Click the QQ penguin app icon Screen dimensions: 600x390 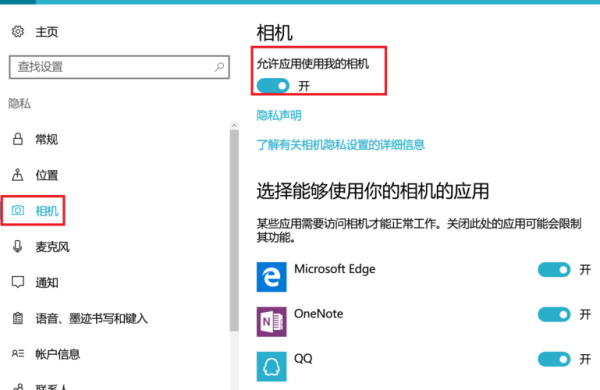(x=271, y=366)
